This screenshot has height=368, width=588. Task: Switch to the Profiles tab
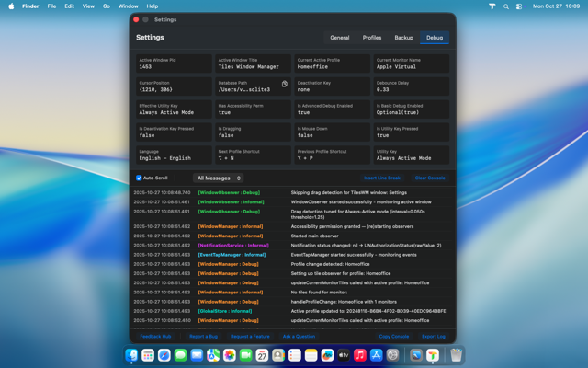[371, 38]
